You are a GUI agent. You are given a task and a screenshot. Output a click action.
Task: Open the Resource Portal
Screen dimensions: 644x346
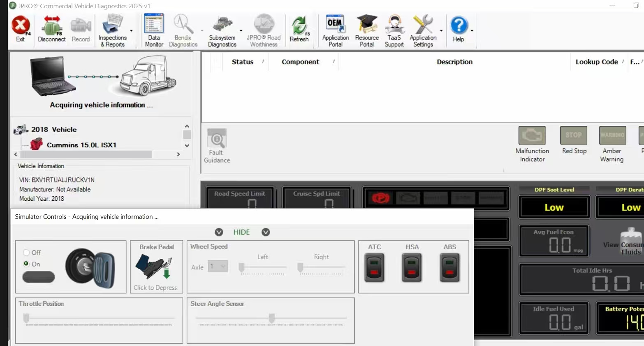[x=367, y=30]
